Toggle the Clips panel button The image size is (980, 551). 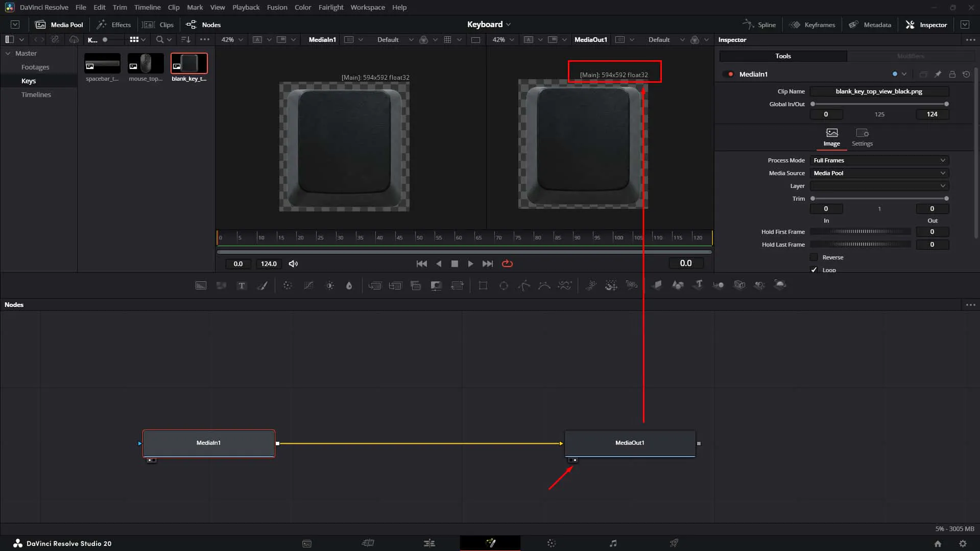[x=158, y=25]
